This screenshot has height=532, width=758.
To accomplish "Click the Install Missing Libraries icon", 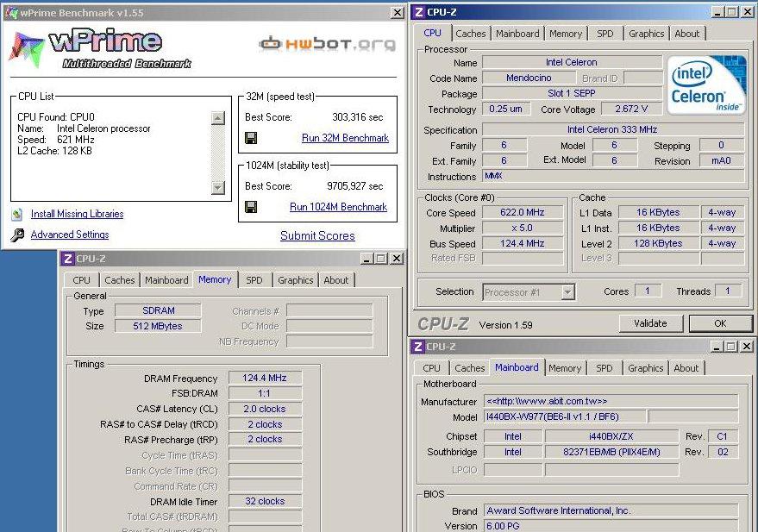I will pyautogui.click(x=17, y=214).
